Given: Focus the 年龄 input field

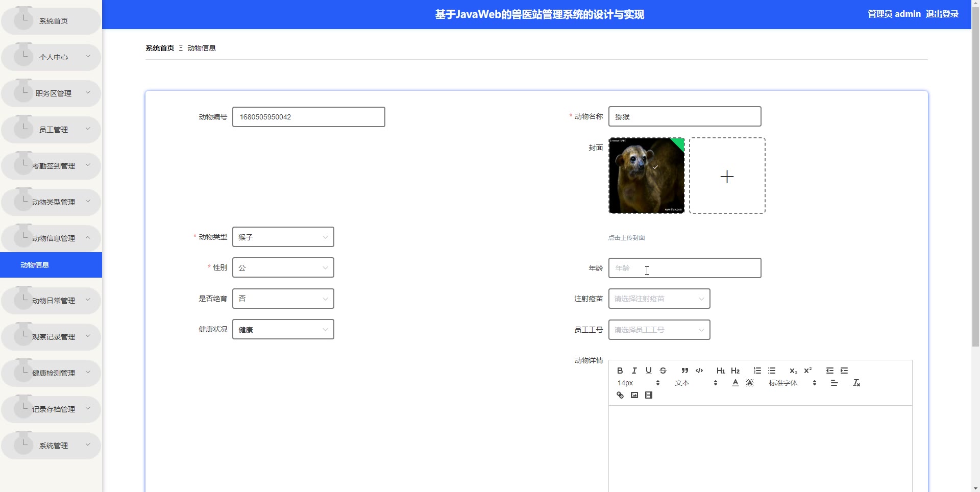Looking at the screenshot, I should coord(684,268).
